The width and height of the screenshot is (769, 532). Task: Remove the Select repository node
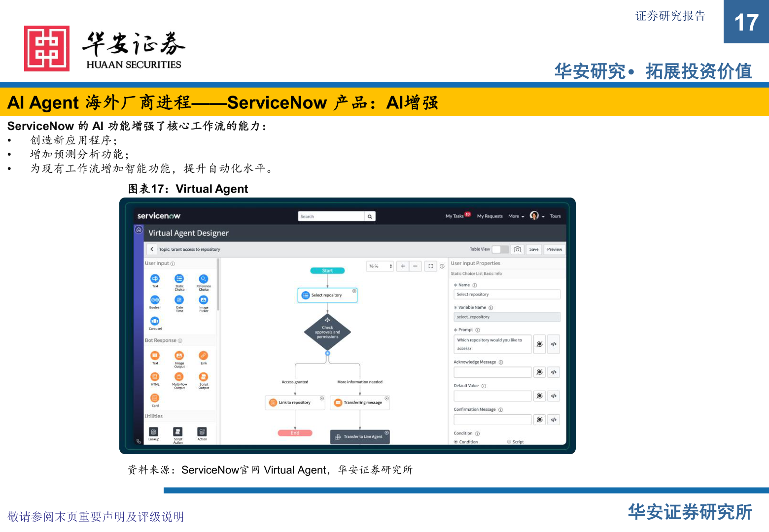coord(354,291)
